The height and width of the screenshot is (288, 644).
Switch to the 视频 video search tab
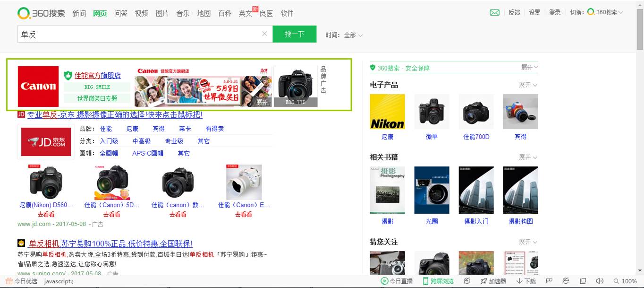coord(141,13)
